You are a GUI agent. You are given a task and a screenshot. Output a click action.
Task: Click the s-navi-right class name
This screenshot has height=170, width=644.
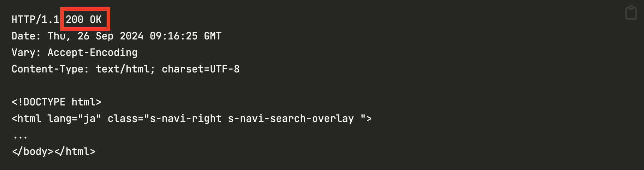coord(186,118)
